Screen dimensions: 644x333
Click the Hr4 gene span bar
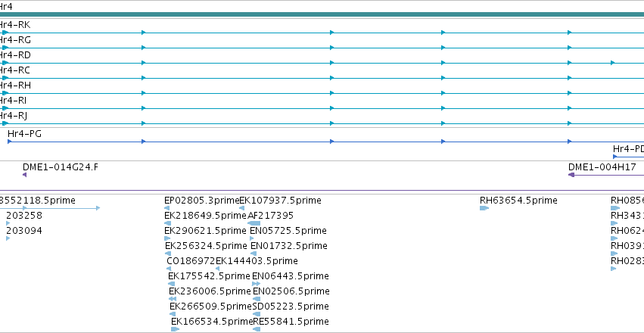[x=322, y=14]
